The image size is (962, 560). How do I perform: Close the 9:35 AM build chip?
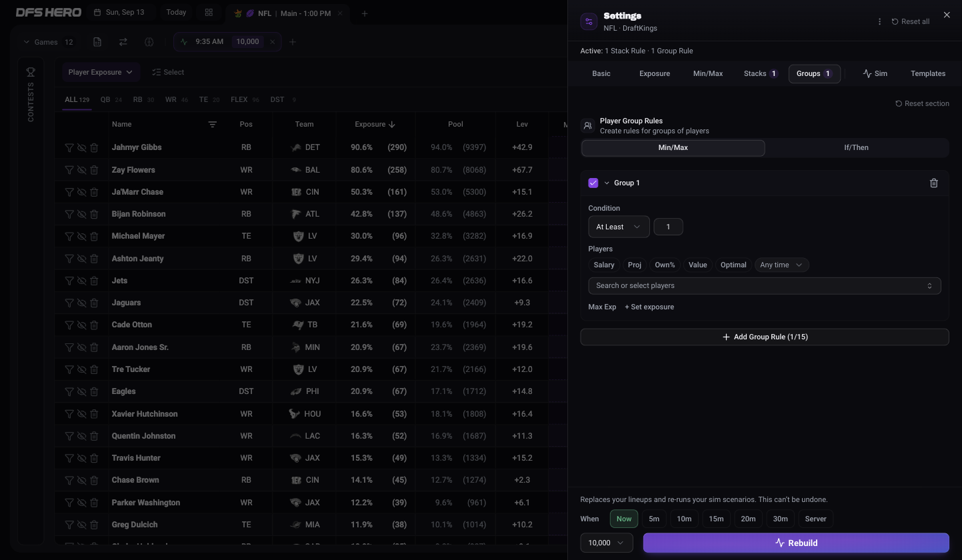tap(272, 42)
